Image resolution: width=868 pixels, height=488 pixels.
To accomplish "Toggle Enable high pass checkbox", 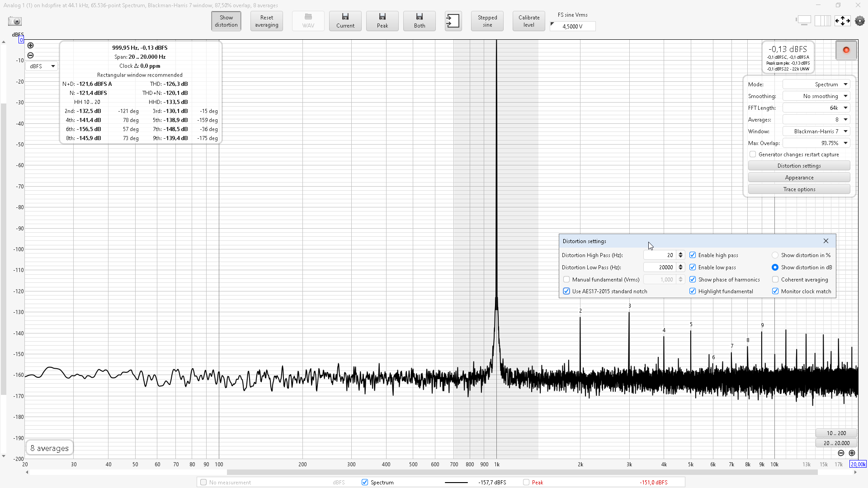I will [693, 255].
